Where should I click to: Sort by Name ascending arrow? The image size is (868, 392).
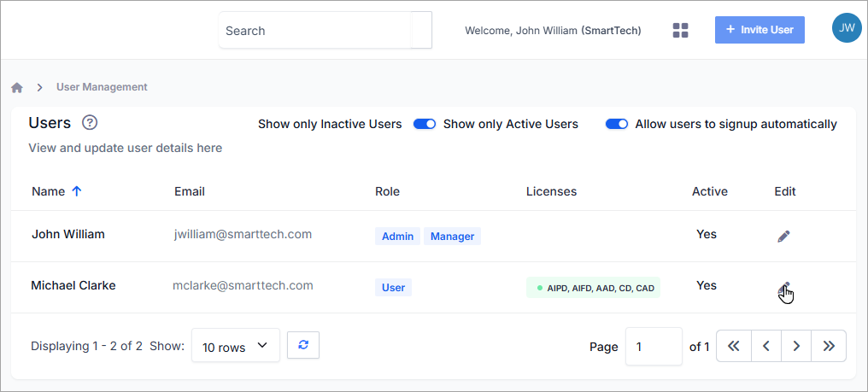(77, 191)
